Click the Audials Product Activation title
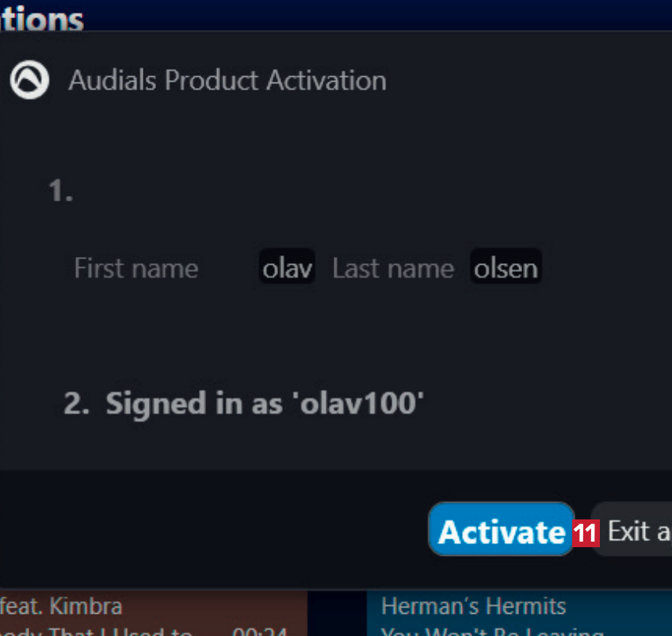 [x=227, y=80]
